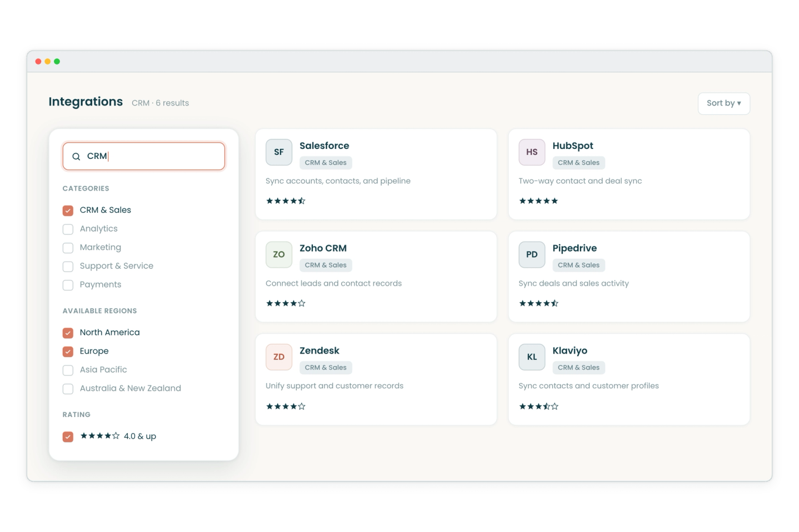Click the CRM & Sales tag on HubSpot
Image resolution: width=799 pixels, height=532 pixels.
coord(578,163)
